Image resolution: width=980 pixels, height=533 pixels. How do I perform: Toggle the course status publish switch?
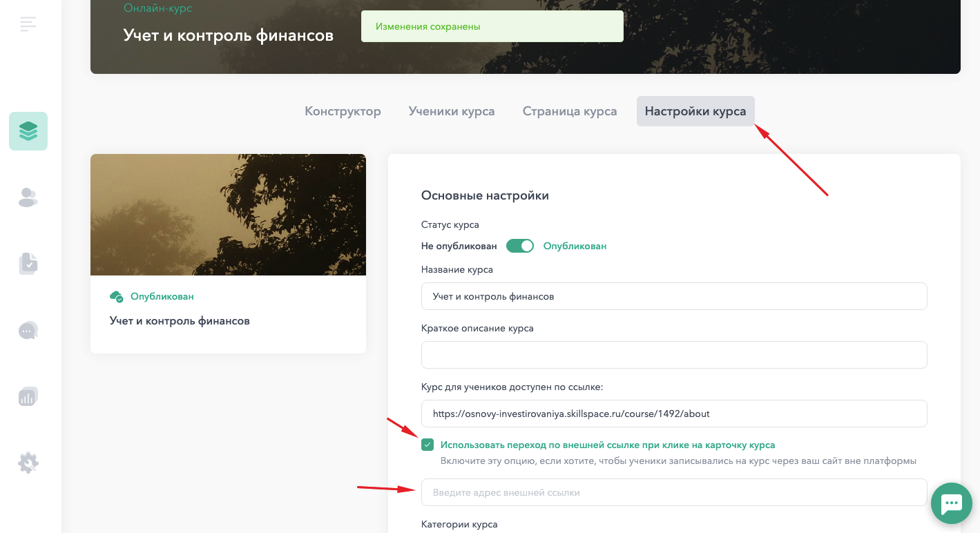point(520,246)
